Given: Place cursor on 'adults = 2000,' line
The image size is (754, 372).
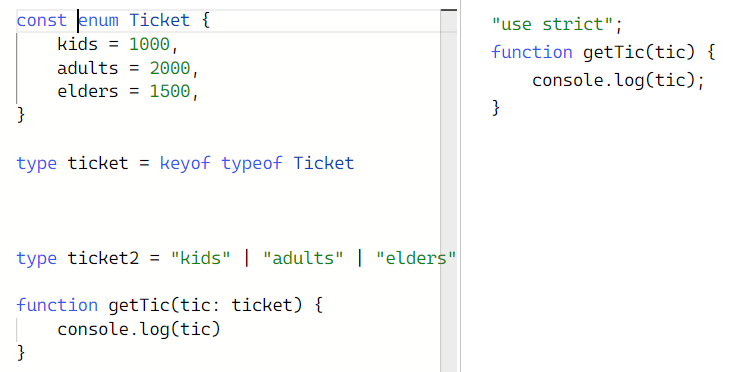Looking at the screenshot, I should pyautogui.click(x=128, y=68).
